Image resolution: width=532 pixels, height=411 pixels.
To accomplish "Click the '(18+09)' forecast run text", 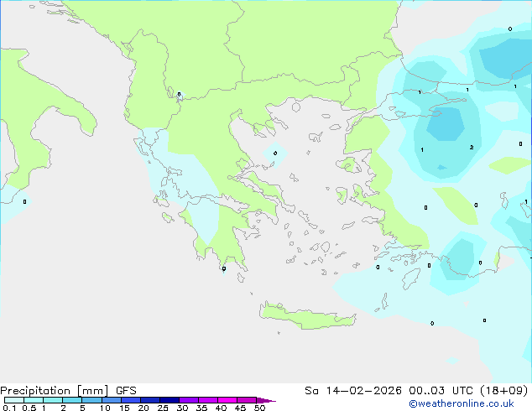I will point(504,391).
